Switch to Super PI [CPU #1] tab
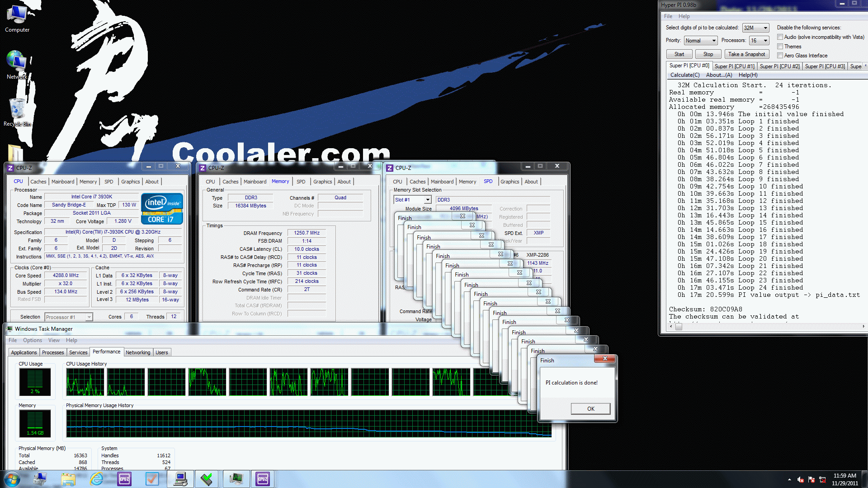This screenshot has height=488, width=868. point(734,66)
